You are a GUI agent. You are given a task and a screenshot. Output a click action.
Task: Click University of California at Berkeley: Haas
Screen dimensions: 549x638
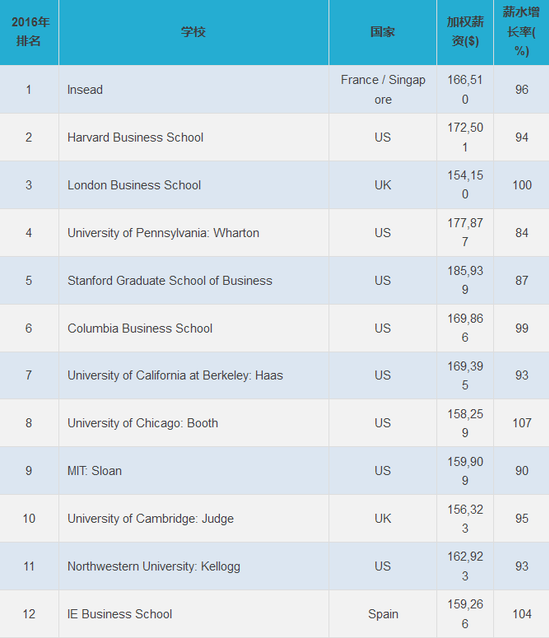[x=175, y=376]
